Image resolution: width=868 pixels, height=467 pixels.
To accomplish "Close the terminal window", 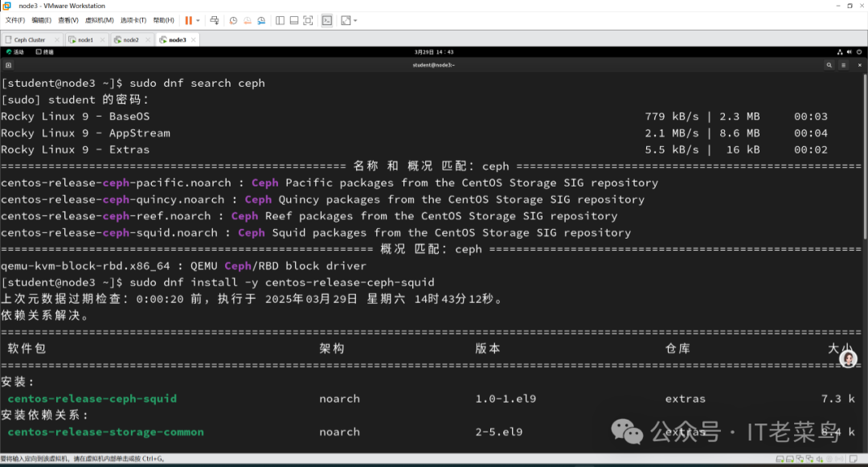I will click(860, 65).
